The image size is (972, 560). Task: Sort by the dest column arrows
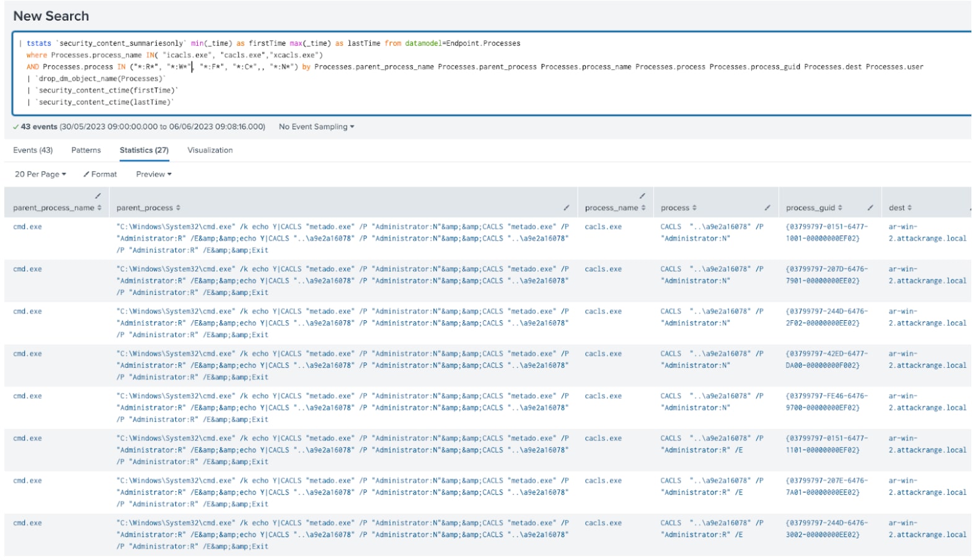coord(909,208)
